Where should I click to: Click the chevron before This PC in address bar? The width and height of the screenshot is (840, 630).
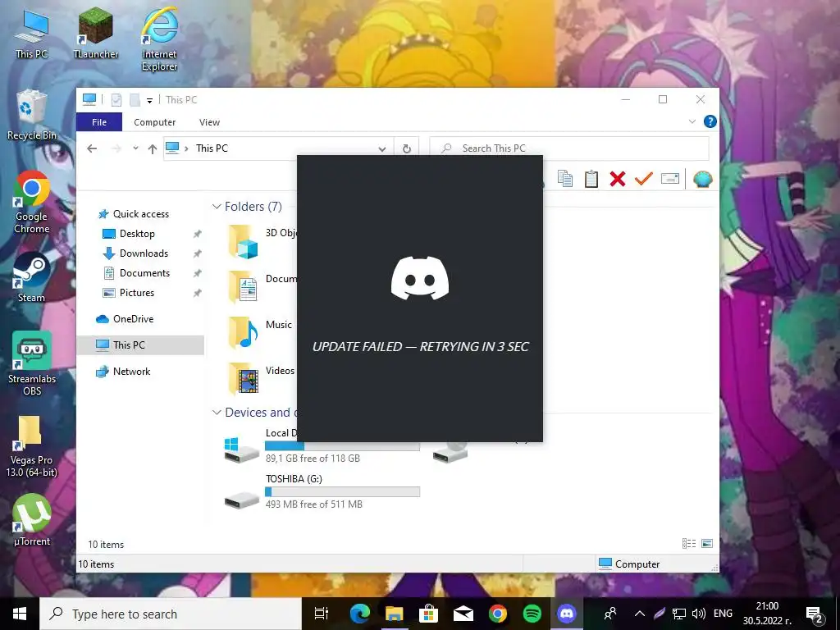[186, 148]
